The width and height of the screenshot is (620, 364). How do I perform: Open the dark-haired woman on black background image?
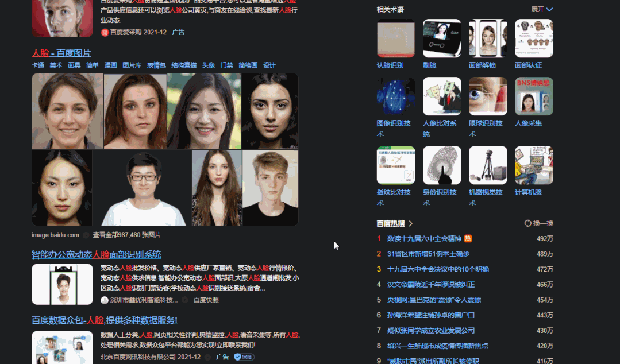(x=269, y=111)
